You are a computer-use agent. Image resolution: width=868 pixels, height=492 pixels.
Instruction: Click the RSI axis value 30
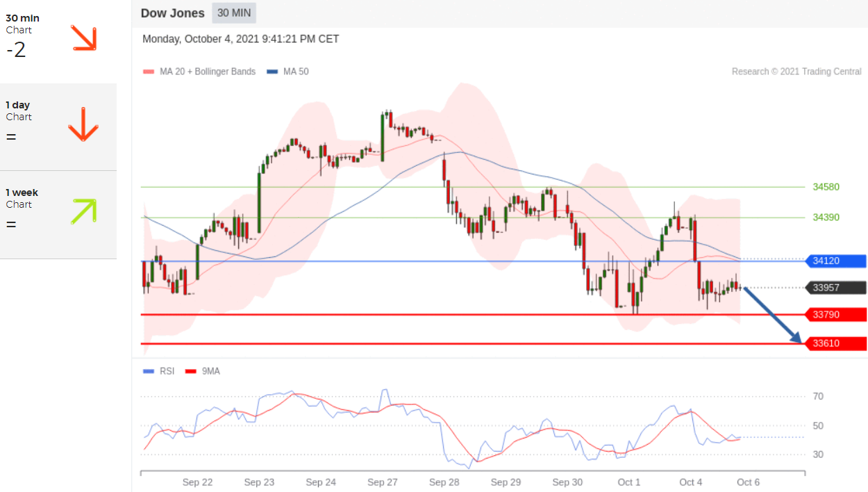(x=819, y=454)
